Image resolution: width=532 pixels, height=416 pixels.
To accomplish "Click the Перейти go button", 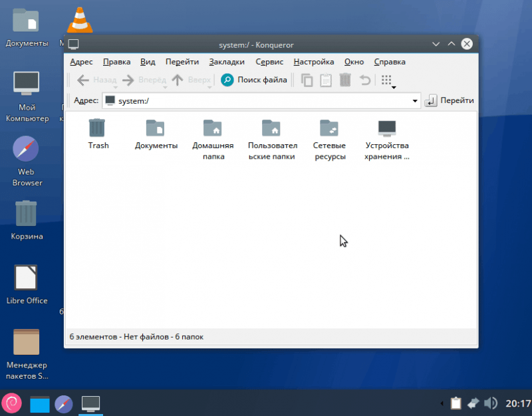I will point(450,100).
